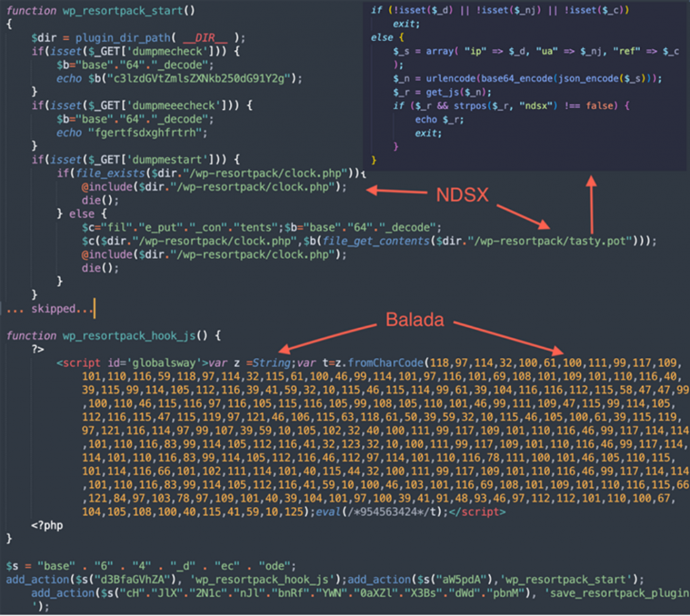Image resolution: width=690 pixels, height=616 pixels.
Task: Select the 'dumpmestart' GET parameter string
Action: [168, 160]
